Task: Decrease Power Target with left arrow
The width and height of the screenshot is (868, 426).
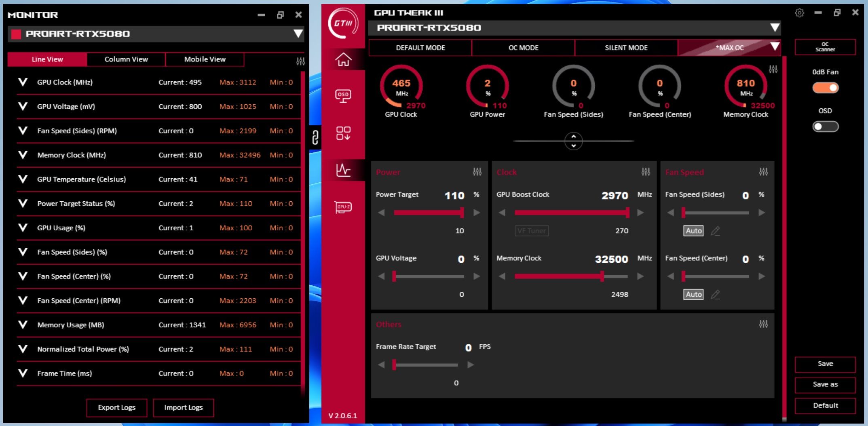Action: click(381, 213)
